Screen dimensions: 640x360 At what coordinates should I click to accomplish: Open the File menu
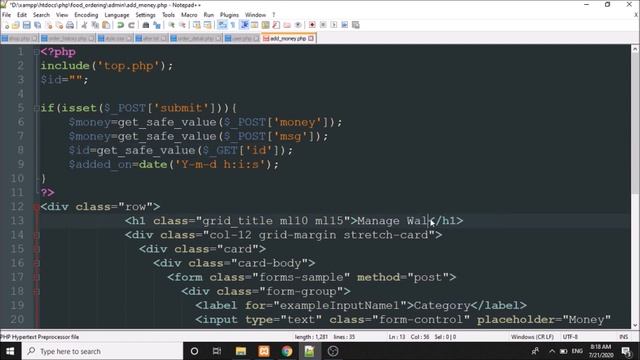pos(7,15)
